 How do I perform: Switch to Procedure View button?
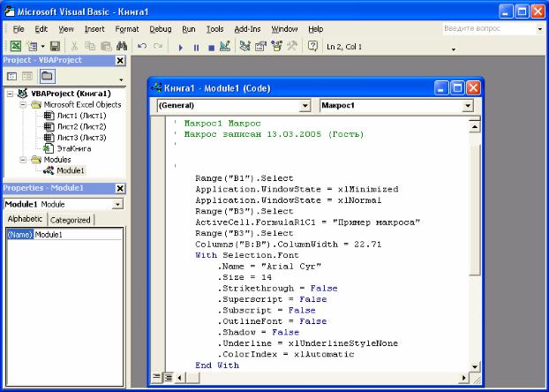[156, 377]
